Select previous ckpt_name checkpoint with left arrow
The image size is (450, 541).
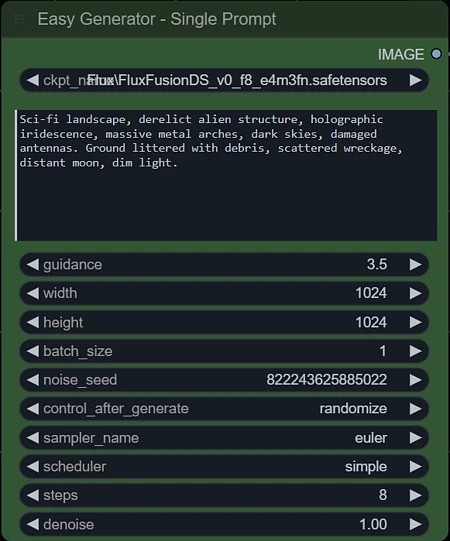(x=33, y=80)
